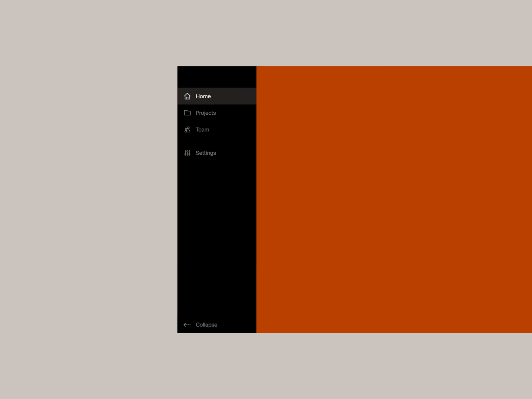
Task: Select the Team group icon in sidebar
Action: coord(187,130)
